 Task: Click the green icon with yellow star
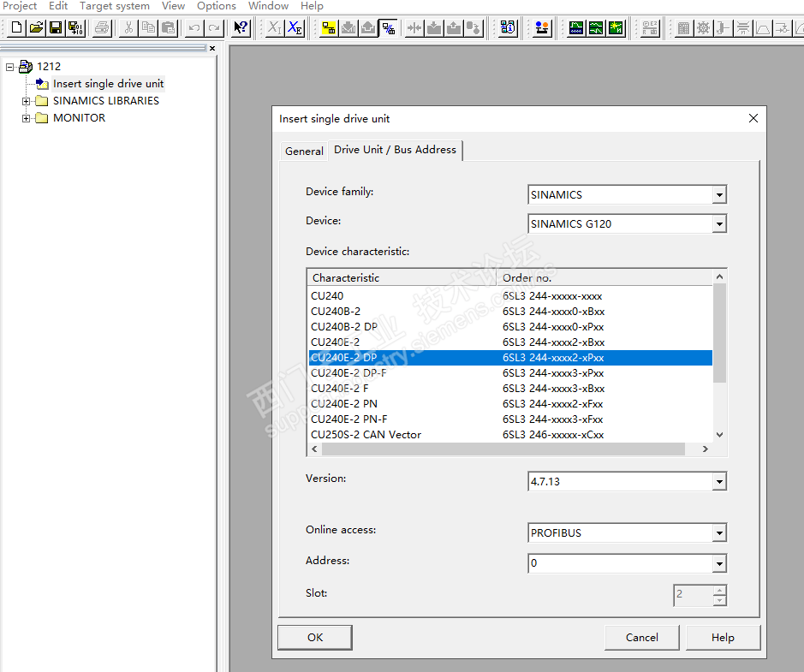616,27
